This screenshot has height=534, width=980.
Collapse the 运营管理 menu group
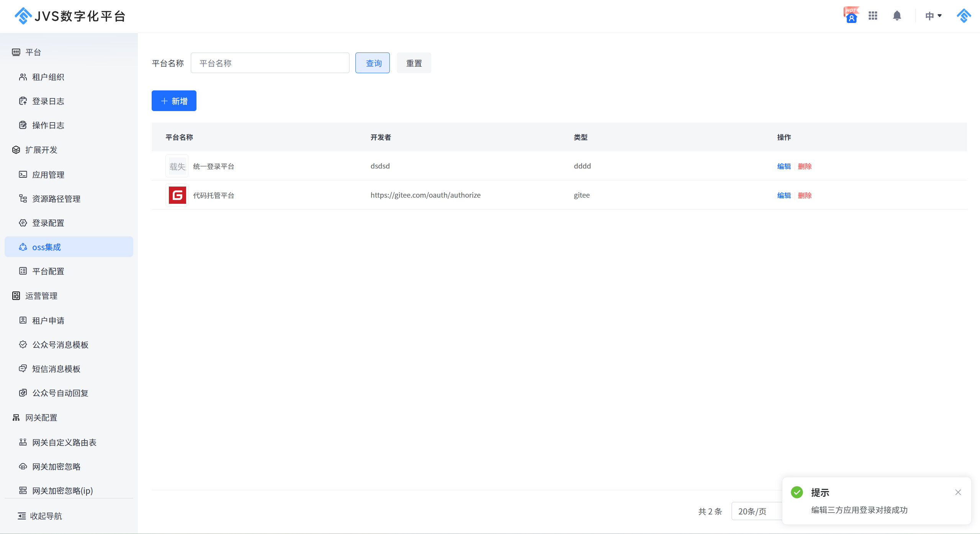(41, 296)
